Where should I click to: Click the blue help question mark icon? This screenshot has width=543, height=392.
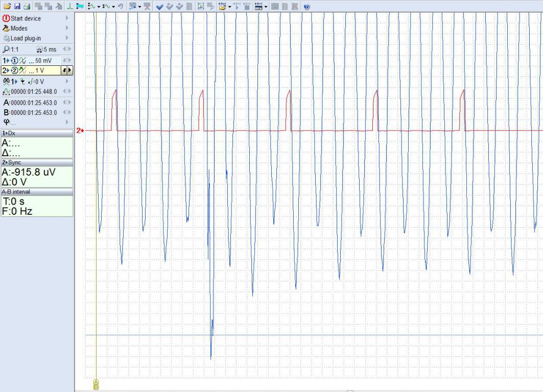point(306,7)
